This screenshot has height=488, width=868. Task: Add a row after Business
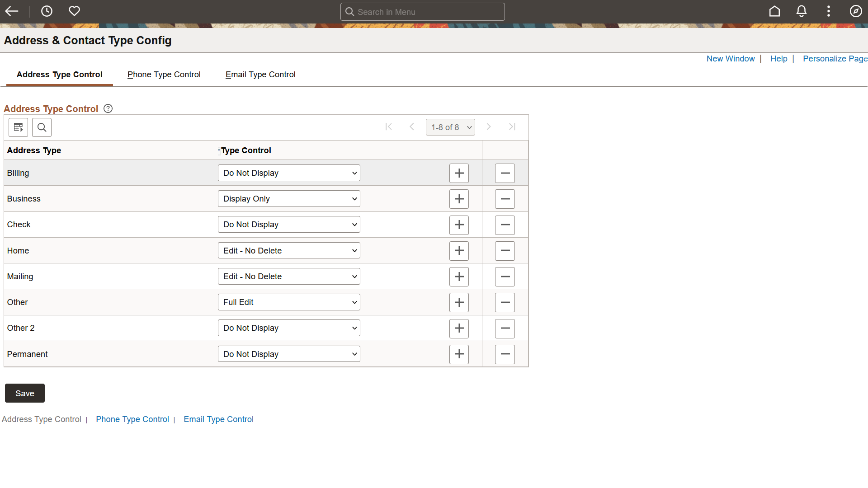pyautogui.click(x=459, y=199)
